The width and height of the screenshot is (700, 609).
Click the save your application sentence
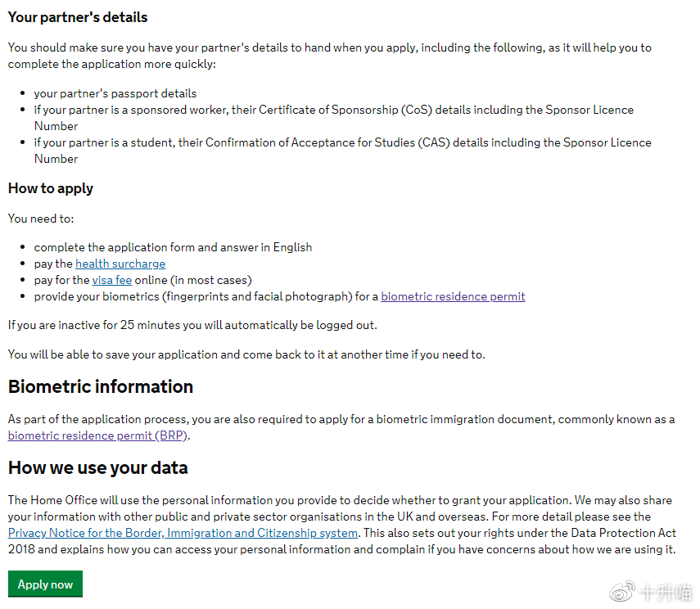click(x=246, y=354)
